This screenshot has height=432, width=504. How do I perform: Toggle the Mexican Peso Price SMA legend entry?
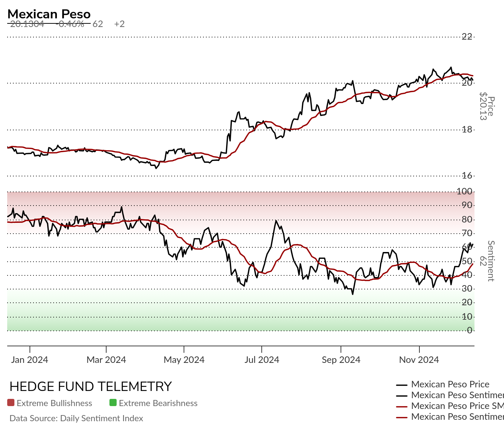click(450, 406)
